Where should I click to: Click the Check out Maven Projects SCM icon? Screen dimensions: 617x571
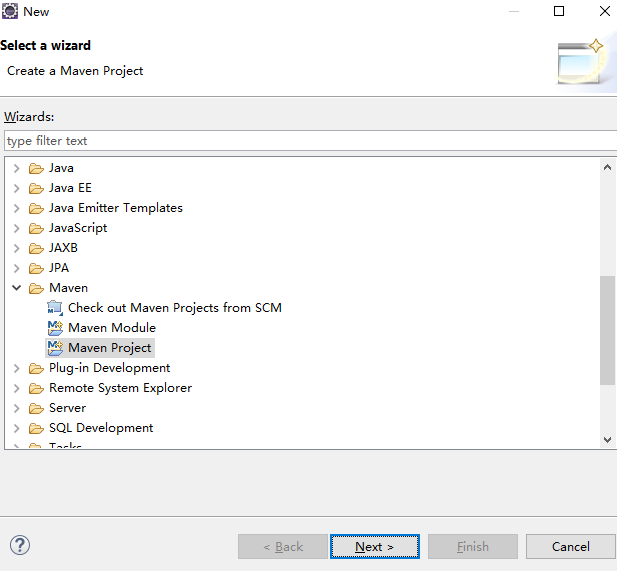55,308
